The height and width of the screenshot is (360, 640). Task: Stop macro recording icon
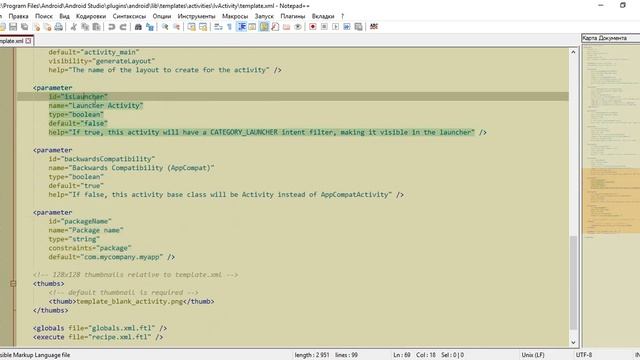[324, 27]
